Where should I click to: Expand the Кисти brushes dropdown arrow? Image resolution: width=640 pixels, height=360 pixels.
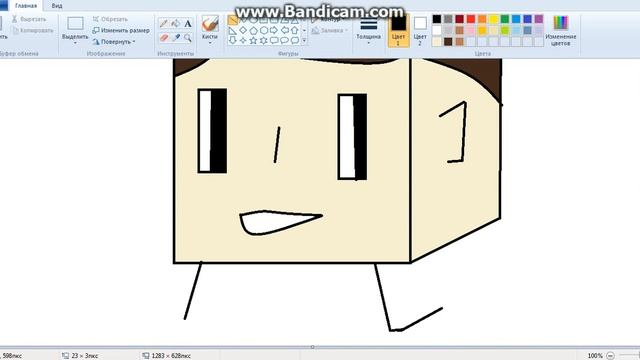(210, 42)
